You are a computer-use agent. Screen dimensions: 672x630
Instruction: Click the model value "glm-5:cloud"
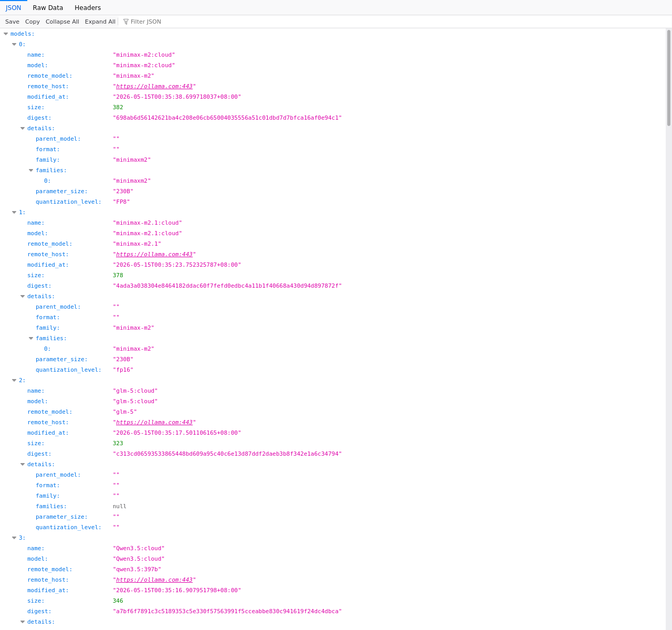[x=135, y=401]
